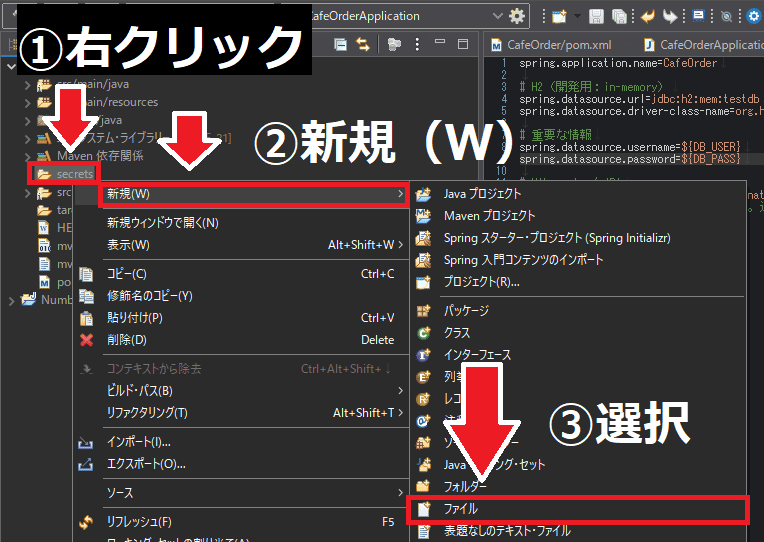
Task: Click リフレッシュ(F) in the context menu
Action: pos(139,522)
